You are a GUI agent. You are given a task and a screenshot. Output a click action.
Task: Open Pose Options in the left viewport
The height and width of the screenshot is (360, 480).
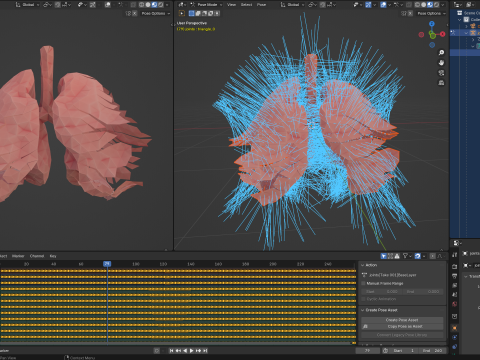(155, 13)
